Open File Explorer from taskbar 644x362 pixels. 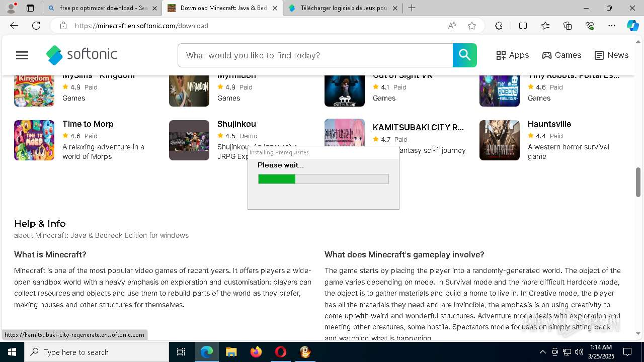(231, 352)
